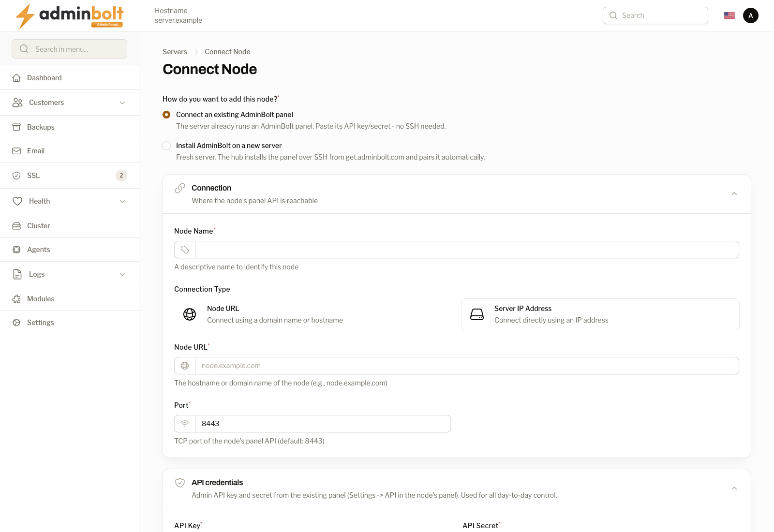The image size is (774, 532).
Task: Expand the Customers submenu chevron
Action: tap(122, 103)
